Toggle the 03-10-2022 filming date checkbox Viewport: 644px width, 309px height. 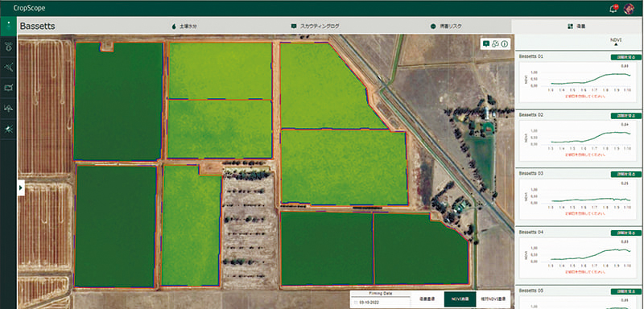(x=356, y=303)
